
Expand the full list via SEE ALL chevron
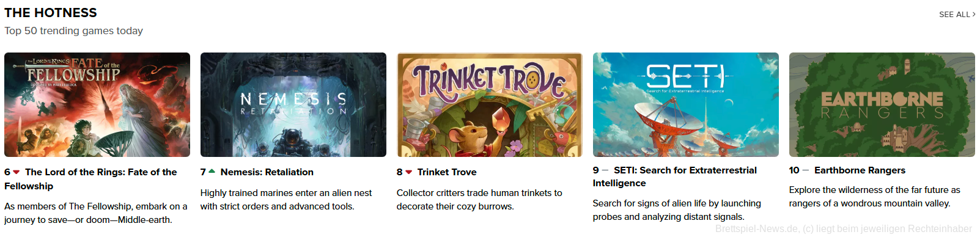(x=957, y=14)
